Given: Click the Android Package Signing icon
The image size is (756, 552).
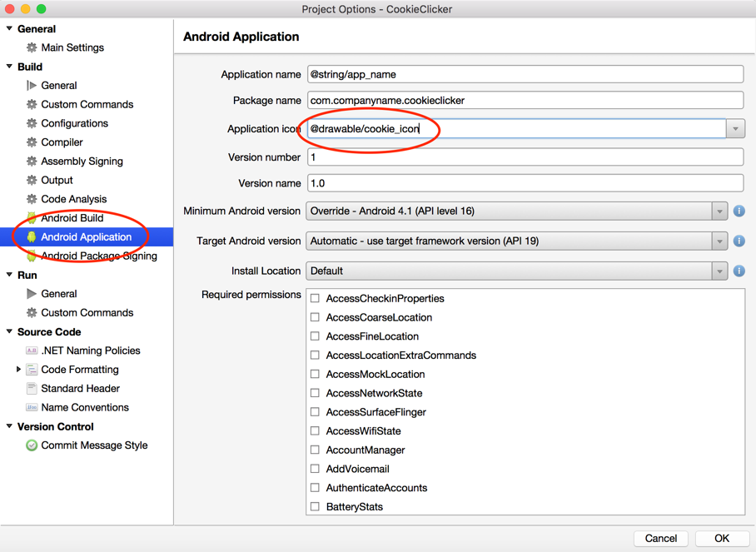Looking at the screenshot, I should coord(32,256).
